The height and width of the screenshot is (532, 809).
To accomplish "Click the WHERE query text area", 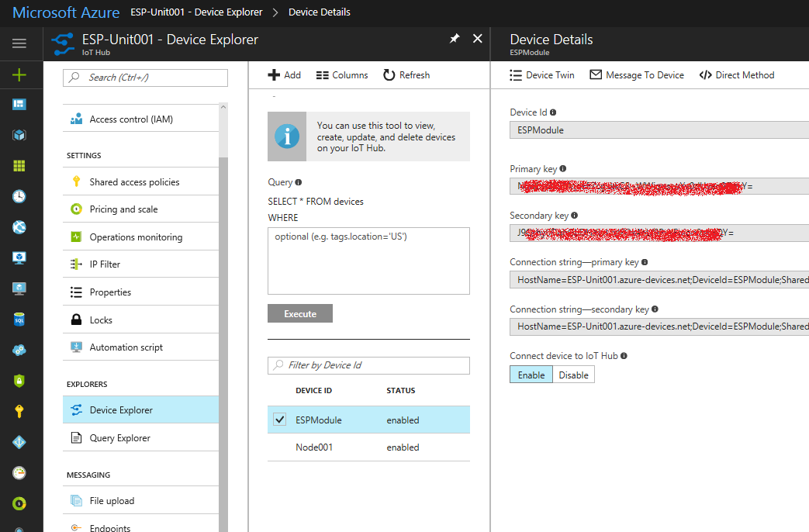I will coord(368,261).
